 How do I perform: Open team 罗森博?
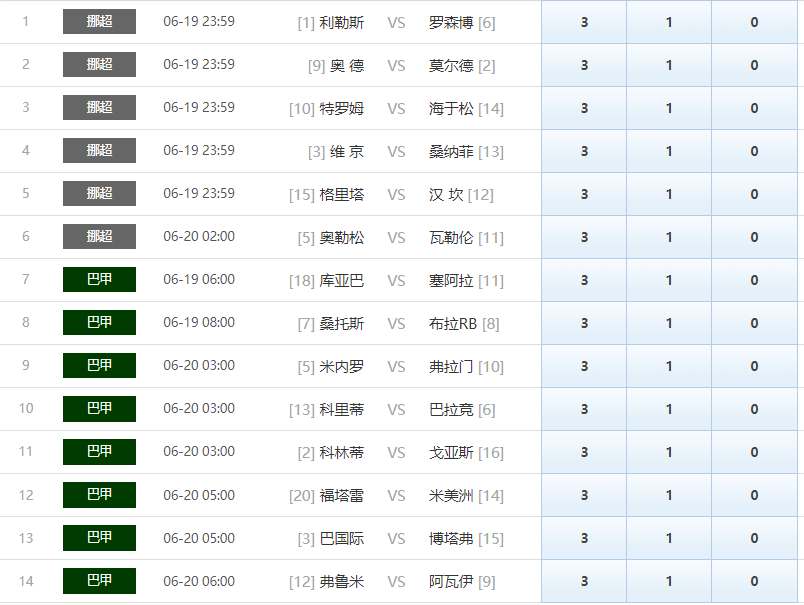coord(451,23)
